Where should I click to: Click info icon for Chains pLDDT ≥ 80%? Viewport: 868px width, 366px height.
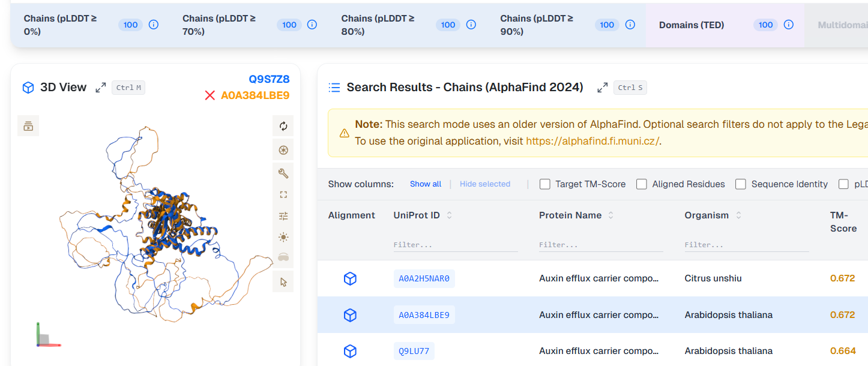pos(471,25)
